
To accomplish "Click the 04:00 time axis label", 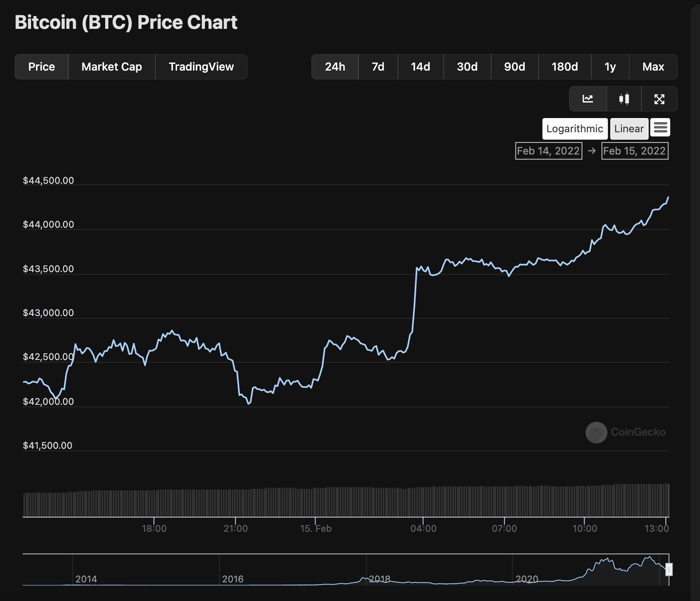I will pyautogui.click(x=423, y=528).
